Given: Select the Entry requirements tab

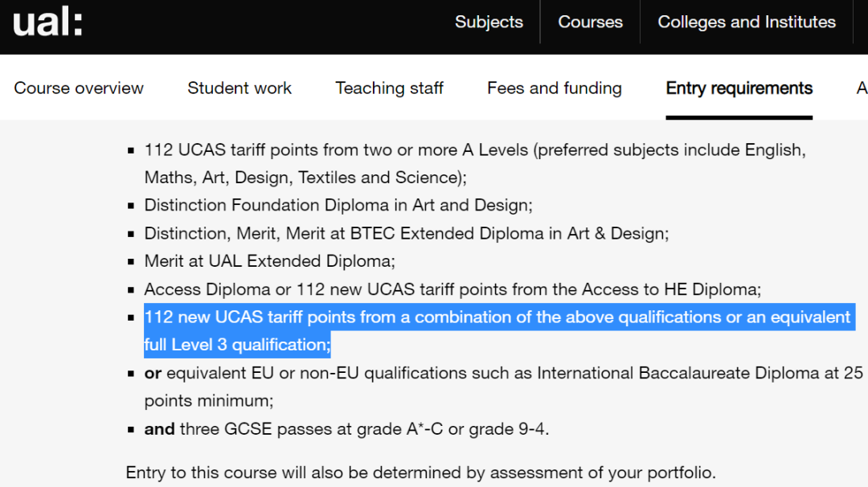Looking at the screenshot, I should (739, 88).
